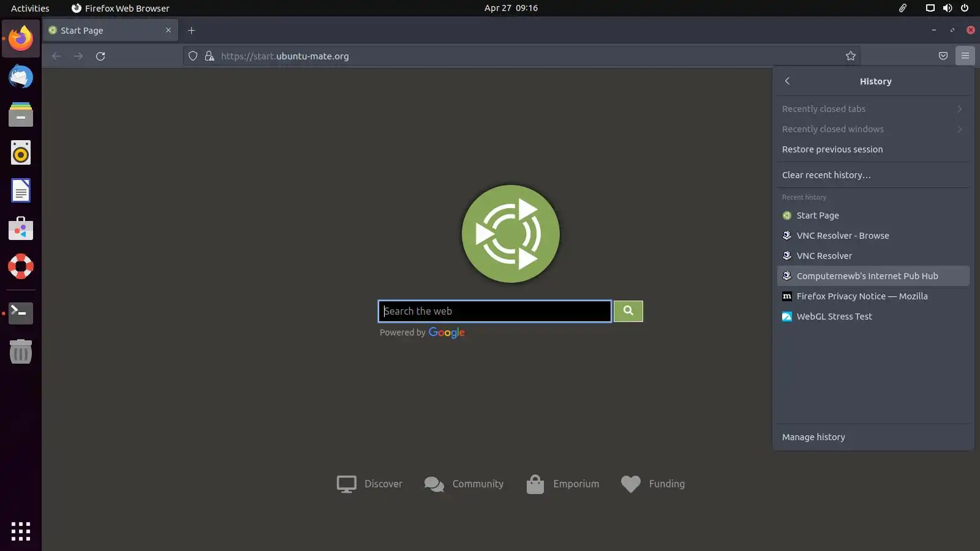Open Ubuntu Software store from dock
The width and height of the screenshot is (980, 551).
click(21, 229)
